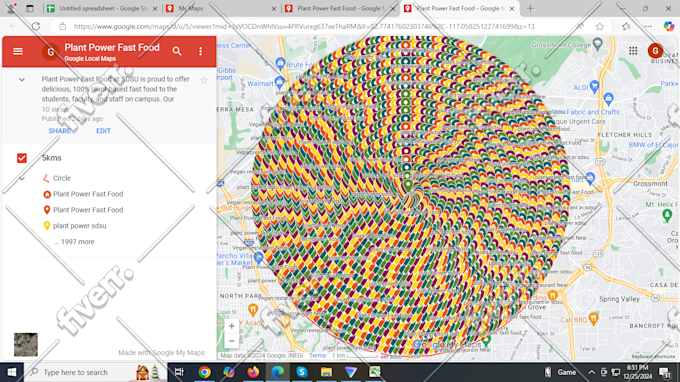Zoom out on the map
The width and height of the screenshot is (680, 382).
click(232, 341)
